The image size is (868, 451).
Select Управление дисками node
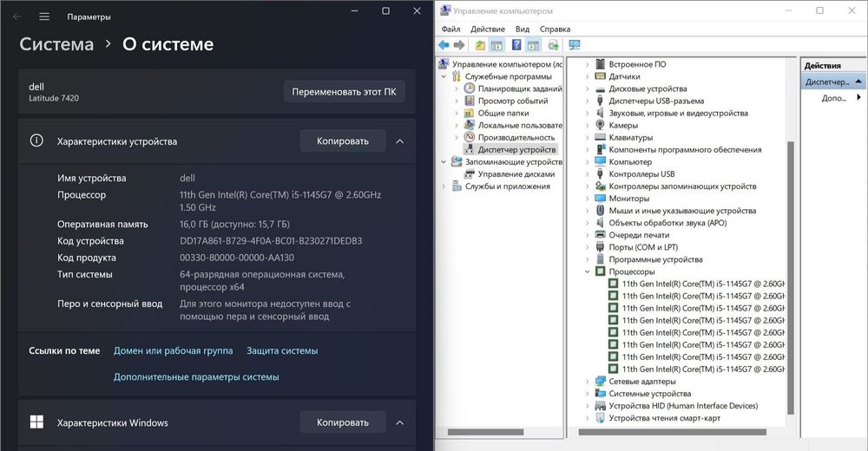(516, 173)
